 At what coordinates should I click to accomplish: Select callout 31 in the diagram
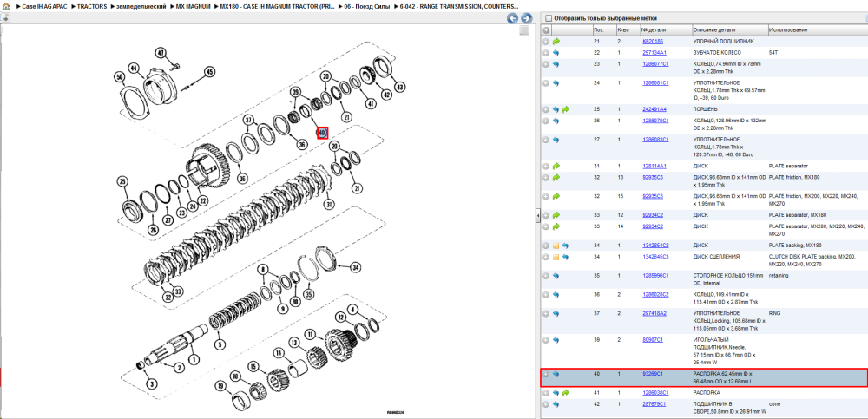point(329,204)
